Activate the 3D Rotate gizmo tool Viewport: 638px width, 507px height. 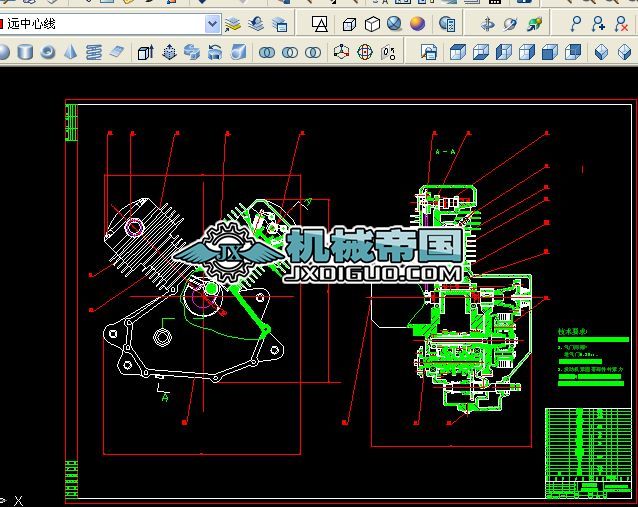coord(365,52)
